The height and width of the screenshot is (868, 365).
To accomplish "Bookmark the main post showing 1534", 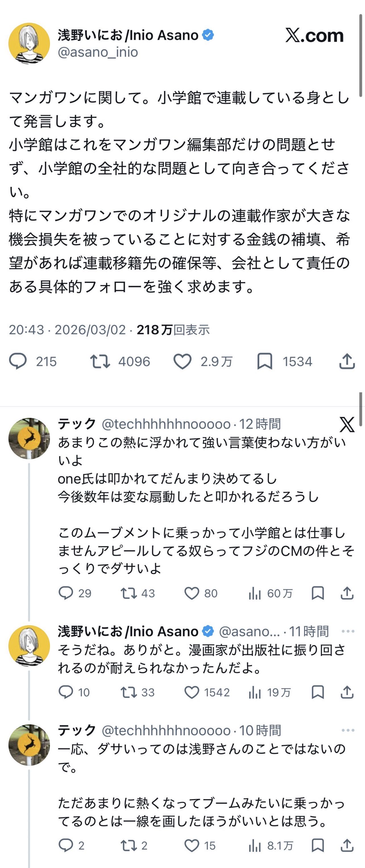I will tap(265, 361).
